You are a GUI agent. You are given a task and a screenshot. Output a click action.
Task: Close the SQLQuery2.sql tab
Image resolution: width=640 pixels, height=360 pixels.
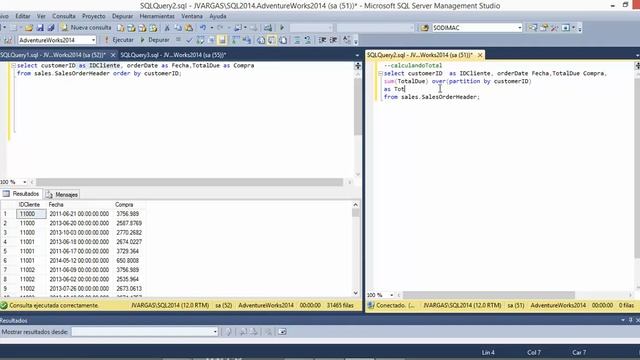tap(480, 55)
